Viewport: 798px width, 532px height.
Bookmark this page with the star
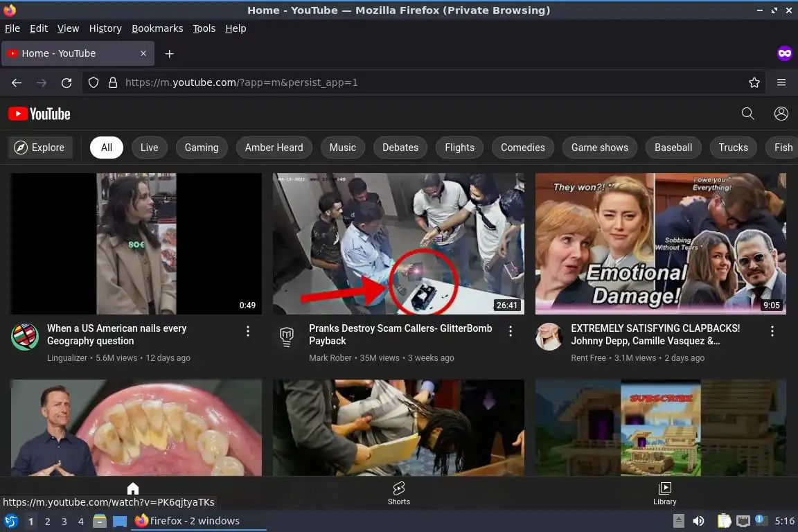(754, 82)
